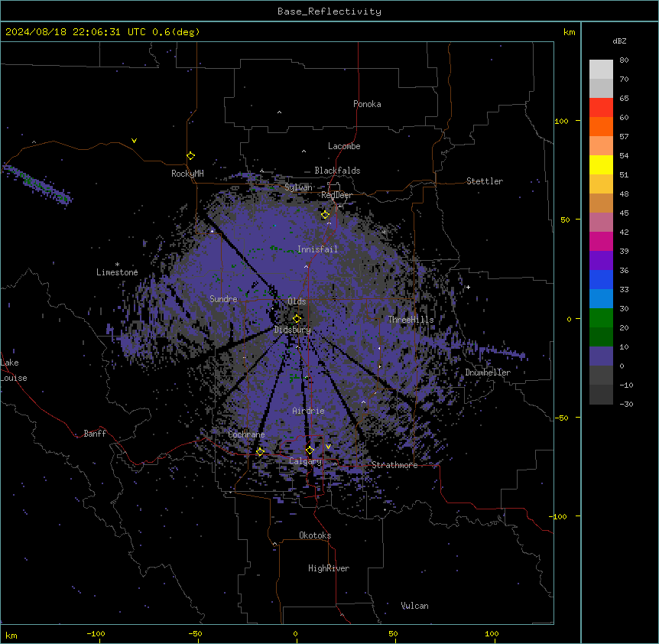Click the HighRiver label

click(x=329, y=568)
